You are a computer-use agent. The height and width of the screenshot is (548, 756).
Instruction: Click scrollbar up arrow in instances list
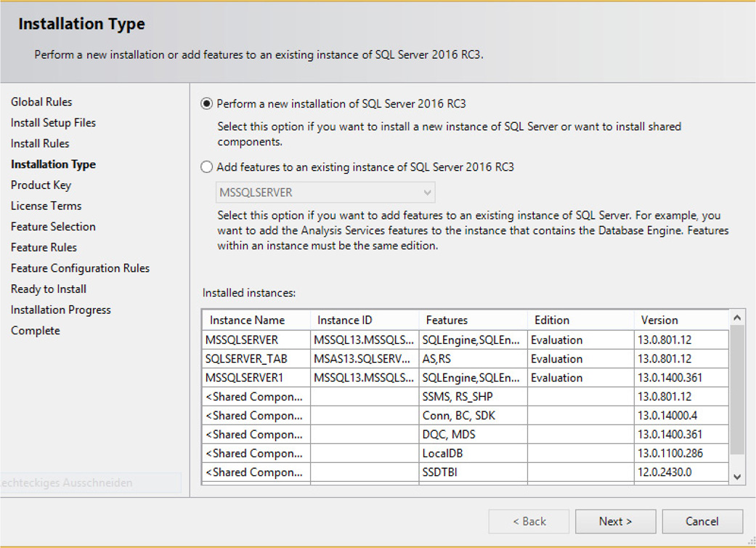[x=736, y=318]
